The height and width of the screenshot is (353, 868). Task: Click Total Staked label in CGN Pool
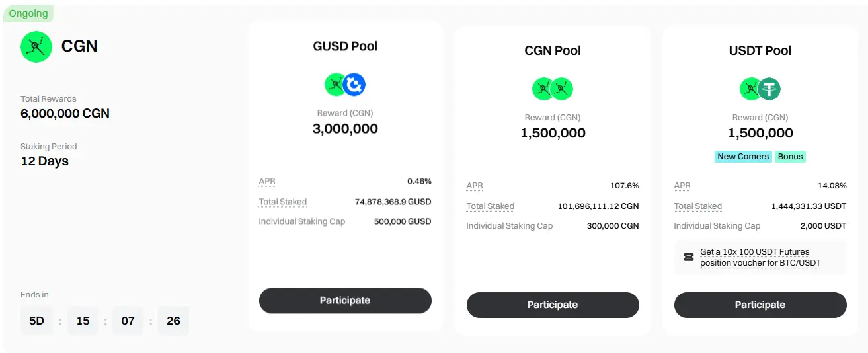click(x=491, y=206)
